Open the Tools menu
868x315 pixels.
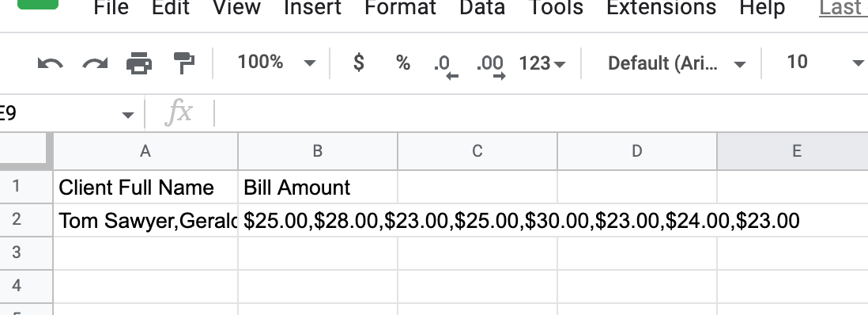556,8
